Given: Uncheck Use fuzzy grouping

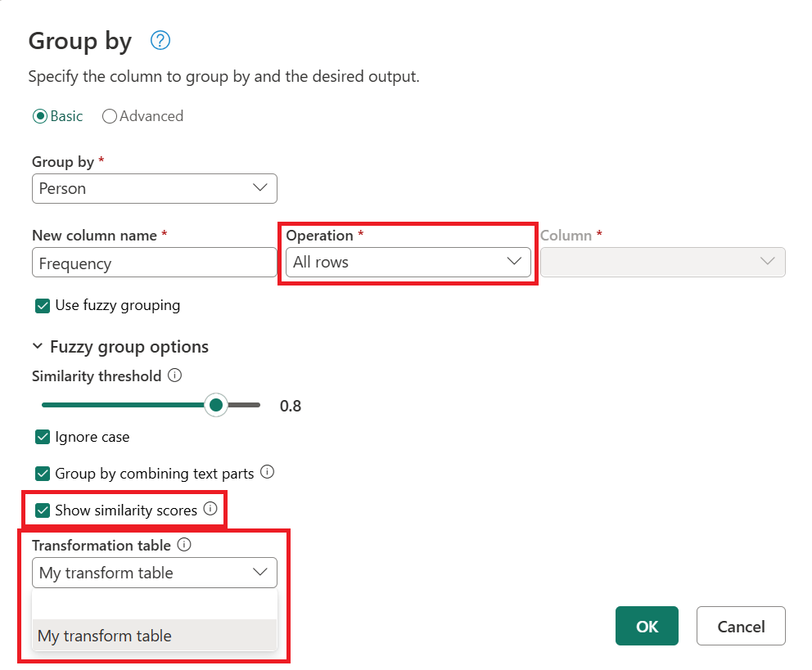Looking at the screenshot, I should (x=42, y=305).
